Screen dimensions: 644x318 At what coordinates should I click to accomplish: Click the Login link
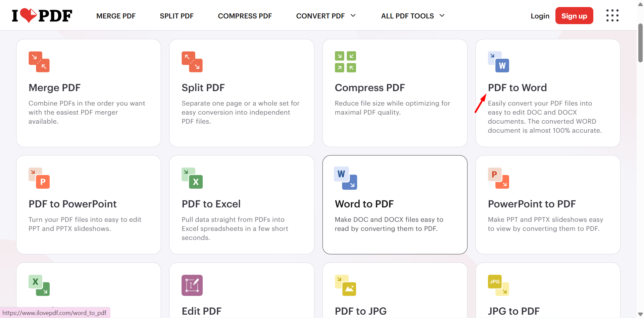tap(540, 16)
